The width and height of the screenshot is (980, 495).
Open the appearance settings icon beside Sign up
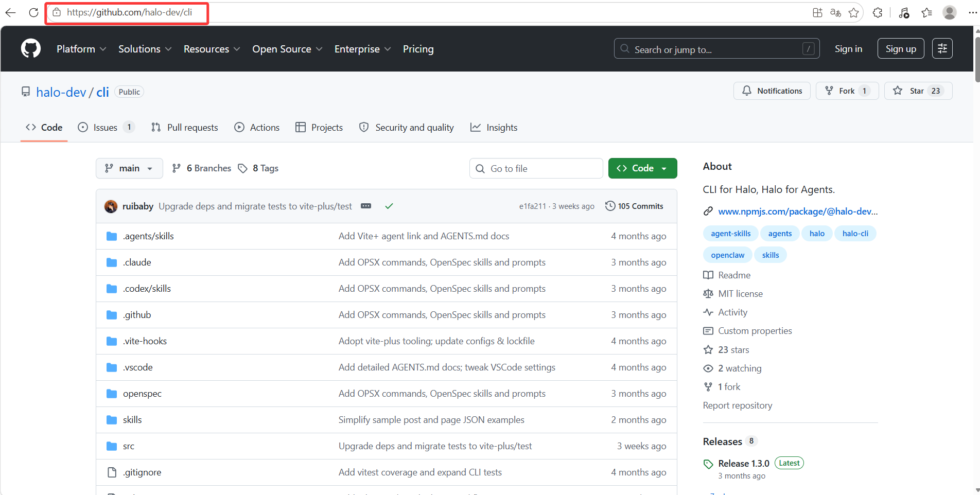(x=942, y=48)
